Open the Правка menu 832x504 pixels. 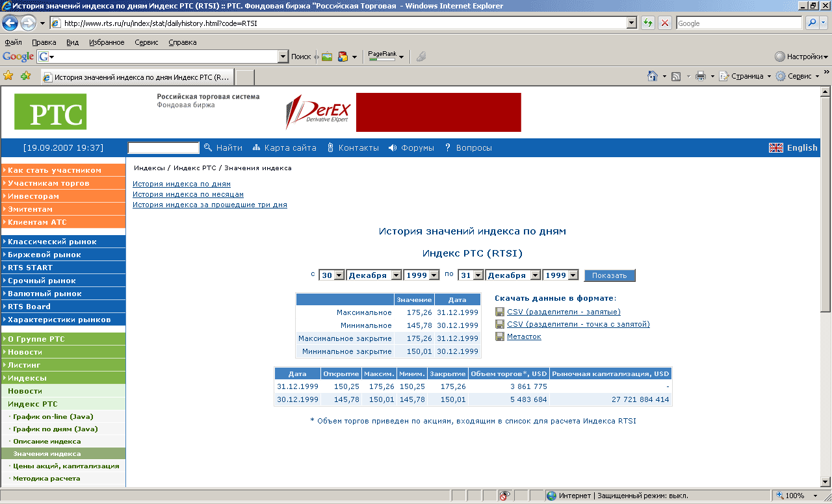44,42
